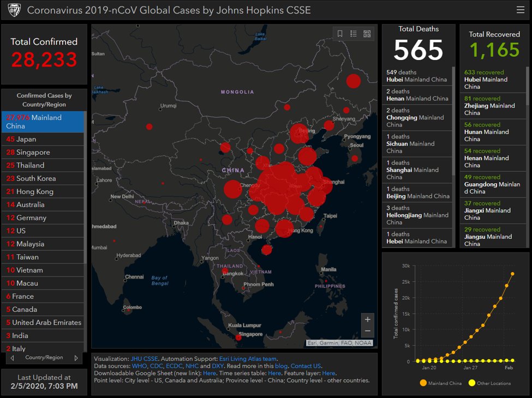Select Singapore in confirmed cases list
Screen dimensions: 532x398
click(x=43, y=152)
